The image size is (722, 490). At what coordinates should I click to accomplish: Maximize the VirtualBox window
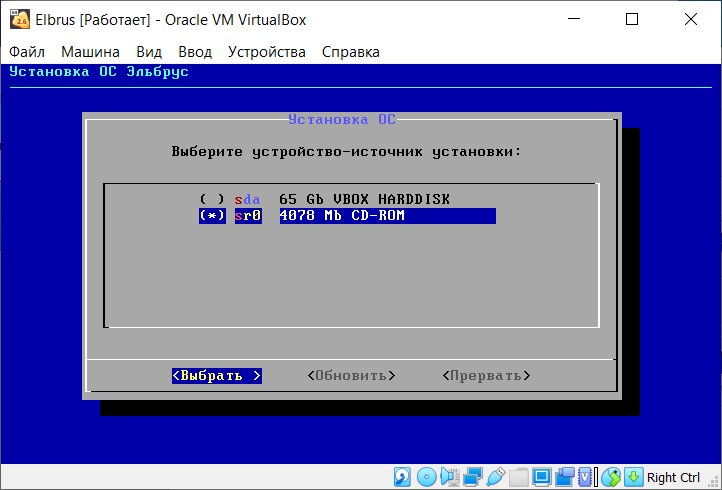pyautogui.click(x=632, y=19)
